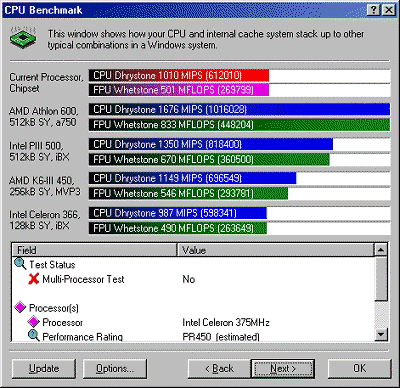The height and width of the screenshot is (388, 400).
Task: Close the CPU Benchmark window
Action: coord(389,10)
